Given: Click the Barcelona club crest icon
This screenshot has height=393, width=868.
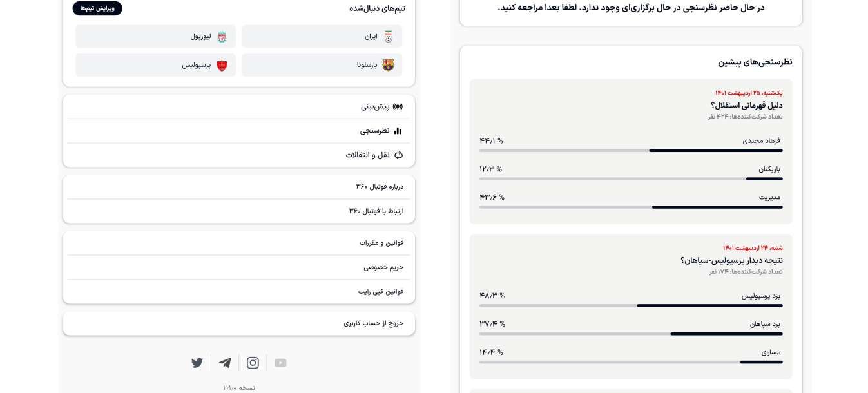Looking at the screenshot, I should (388, 65).
